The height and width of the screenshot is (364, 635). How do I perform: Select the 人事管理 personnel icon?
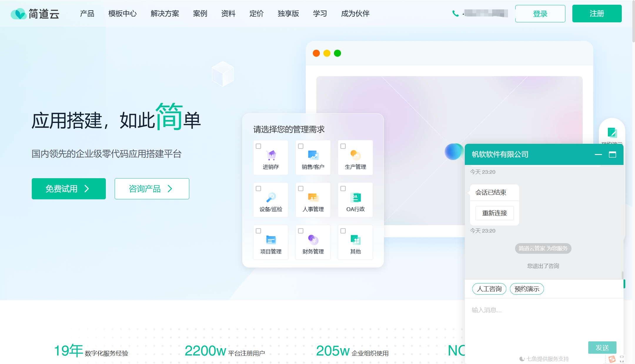pyautogui.click(x=313, y=197)
